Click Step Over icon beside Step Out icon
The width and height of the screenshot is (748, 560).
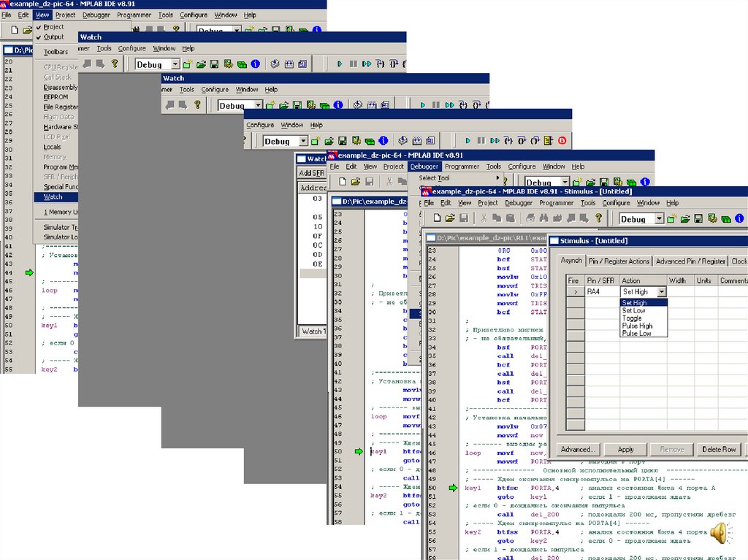(522, 140)
